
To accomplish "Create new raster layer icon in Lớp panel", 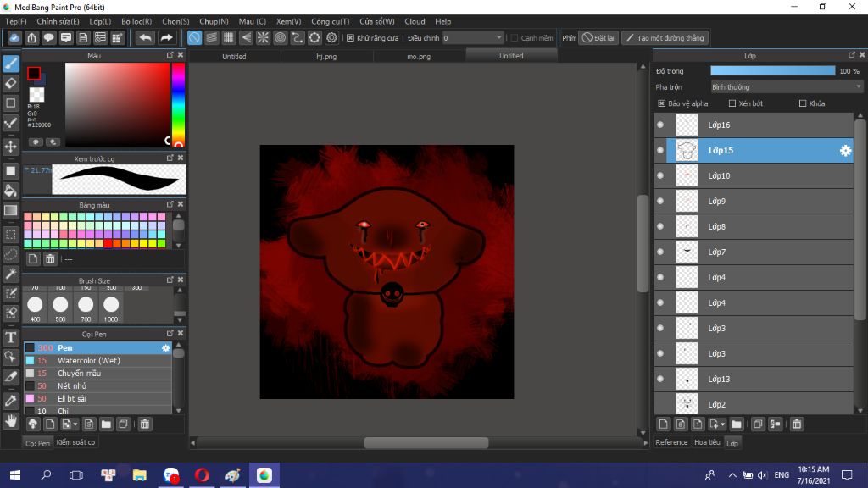I will (x=663, y=424).
